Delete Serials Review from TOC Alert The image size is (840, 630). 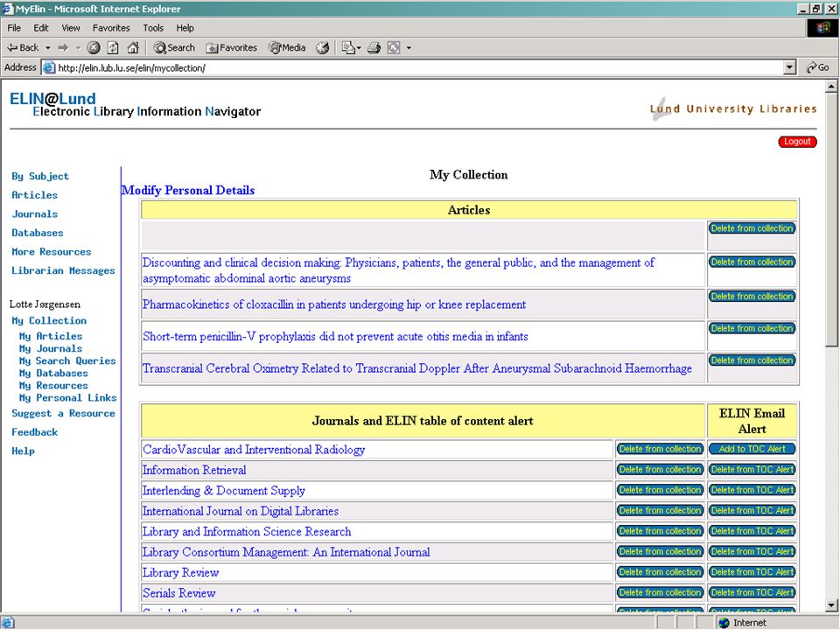pos(752,592)
